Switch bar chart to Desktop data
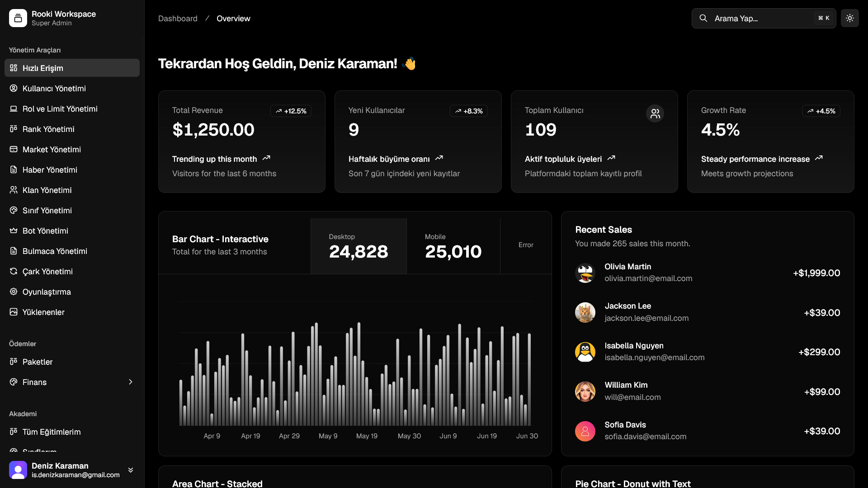Viewport: 868px width, 488px height. pos(359,246)
